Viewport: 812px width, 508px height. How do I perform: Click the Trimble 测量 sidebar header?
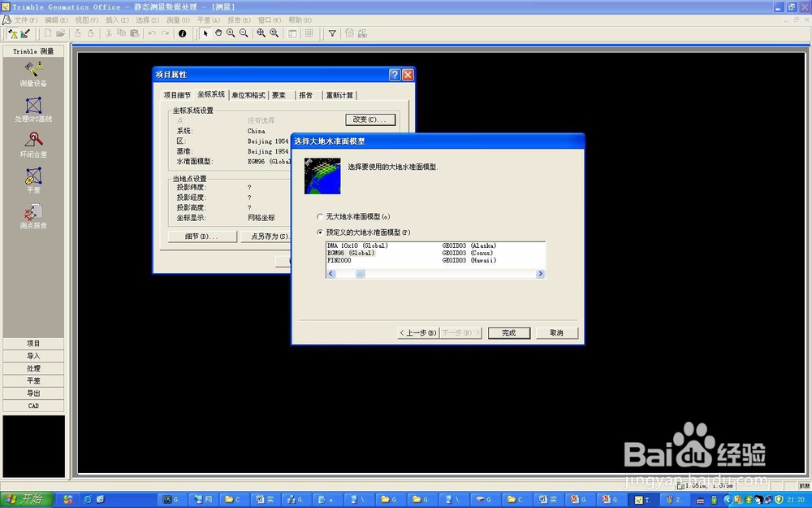click(x=33, y=50)
